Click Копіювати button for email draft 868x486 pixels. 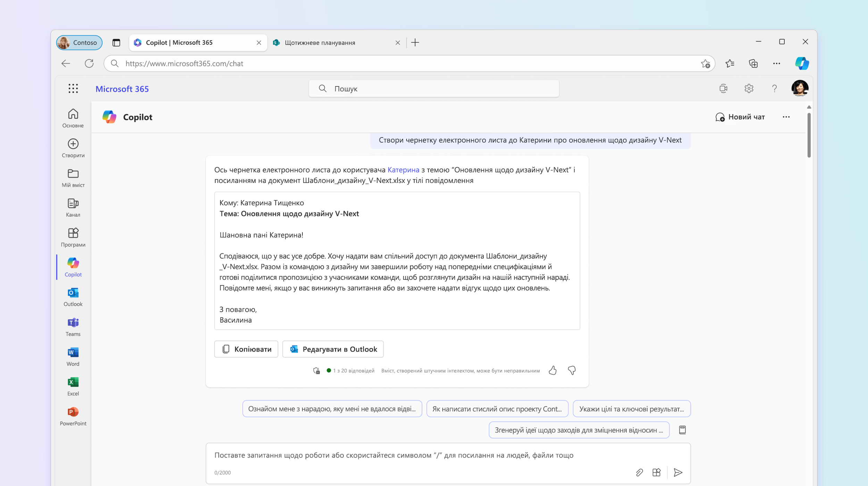point(245,349)
